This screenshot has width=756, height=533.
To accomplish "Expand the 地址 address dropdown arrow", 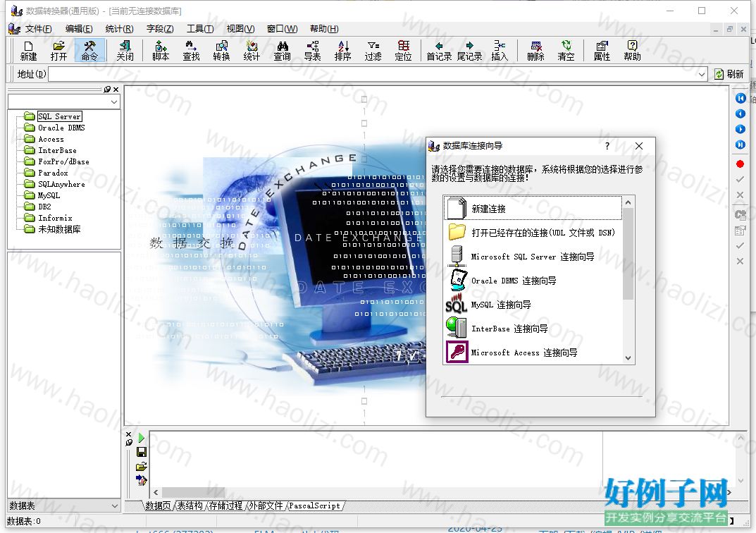I will pyautogui.click(x=702, y=74).
